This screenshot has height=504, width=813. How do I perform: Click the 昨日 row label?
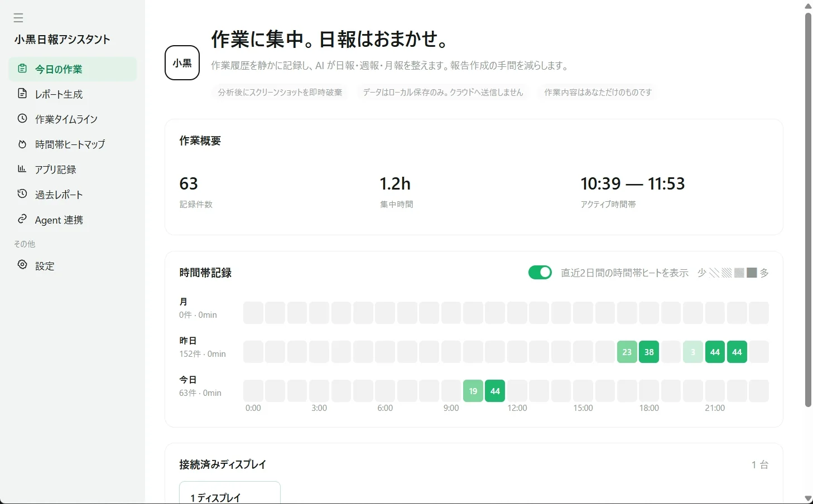click(188, 341)
